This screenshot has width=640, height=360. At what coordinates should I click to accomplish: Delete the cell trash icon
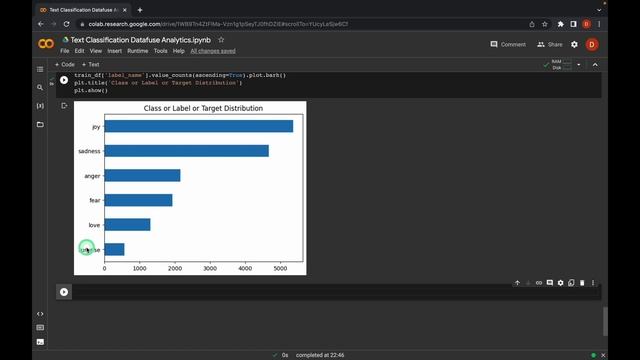(x=582, y=283)
